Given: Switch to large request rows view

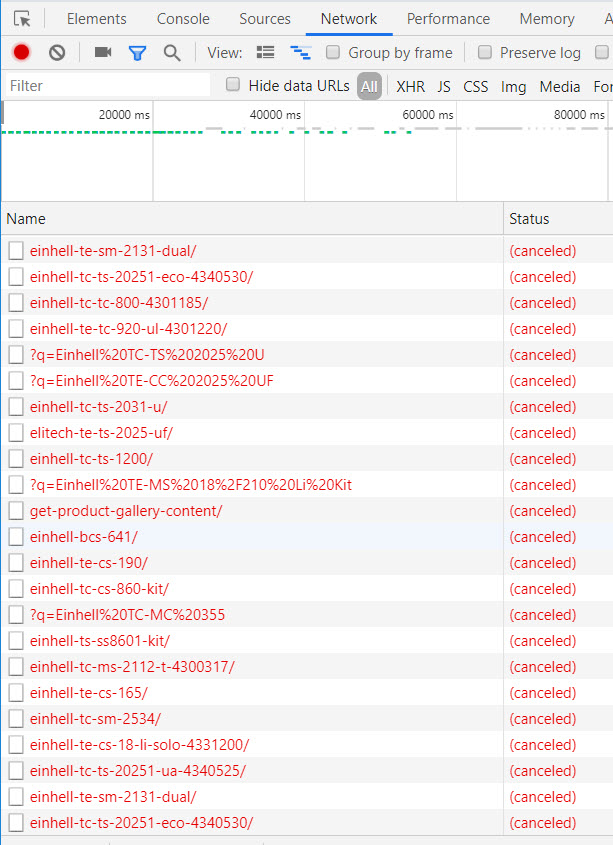Looking at the screenshot, I should coord(265,52).
